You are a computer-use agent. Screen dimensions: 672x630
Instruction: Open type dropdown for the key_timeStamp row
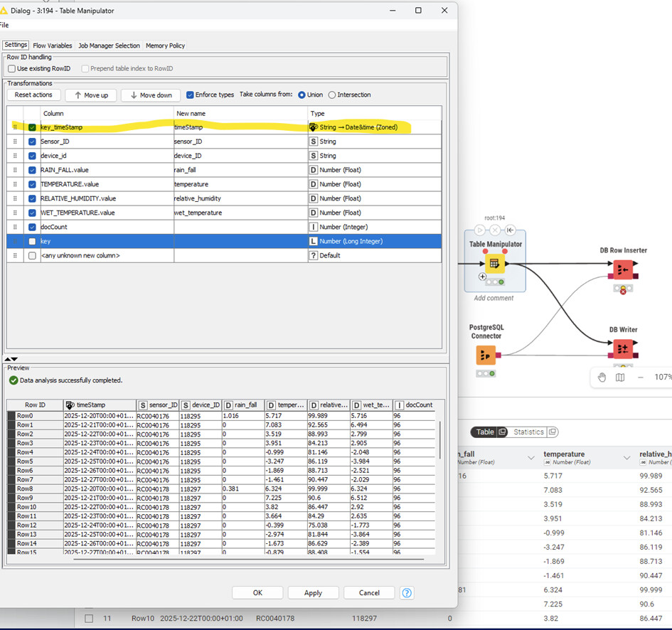[x=374, y=127]
